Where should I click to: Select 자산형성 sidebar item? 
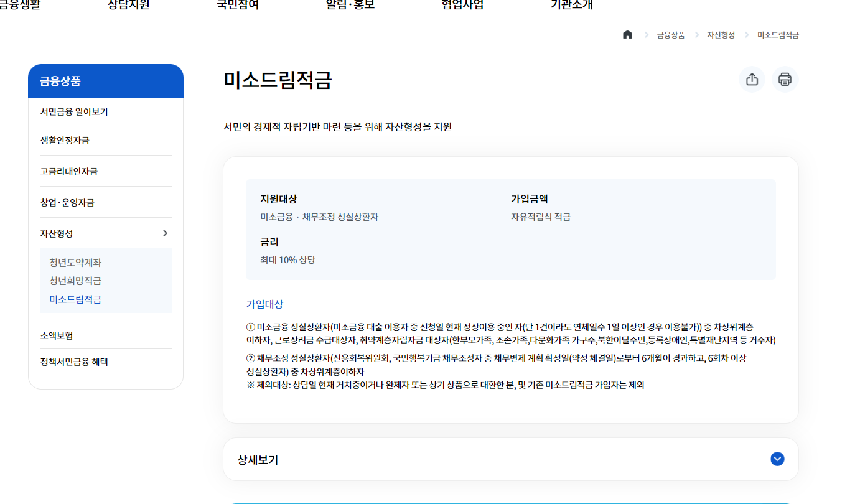[57, 233]
